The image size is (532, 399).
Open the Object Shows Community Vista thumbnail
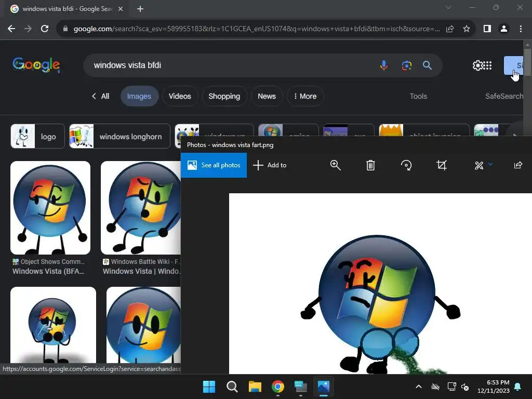tap(50, 208)
